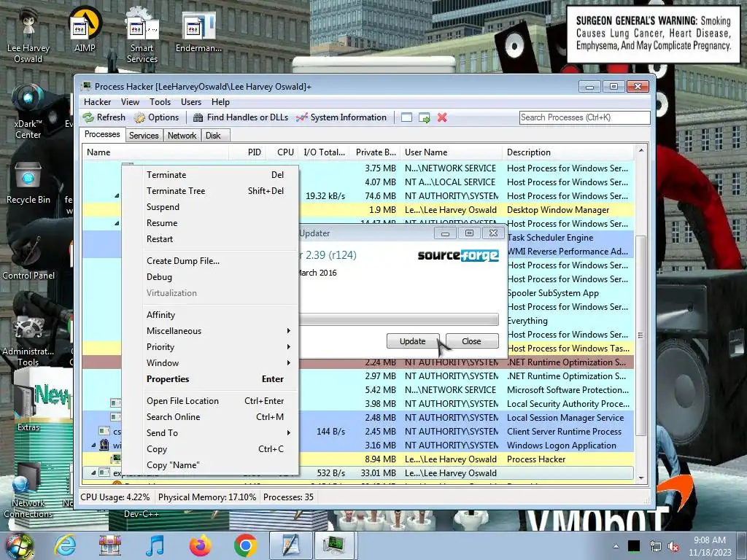Show hidden tray icons arrow
This screenshot has width=747, height=560.
(616, 547)
